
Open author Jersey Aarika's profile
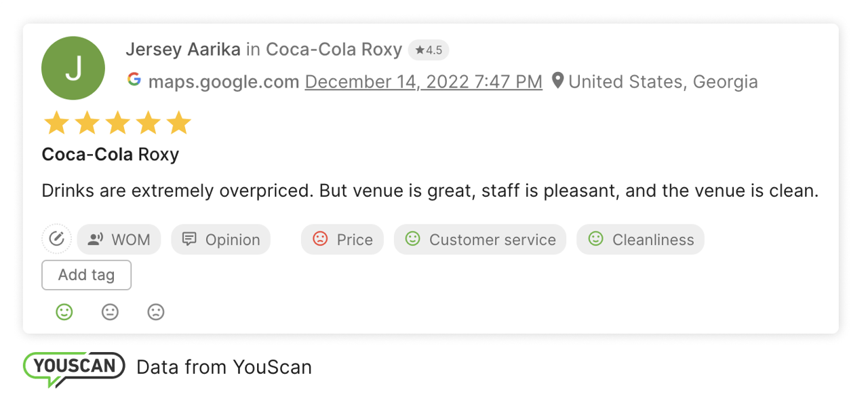183,50
